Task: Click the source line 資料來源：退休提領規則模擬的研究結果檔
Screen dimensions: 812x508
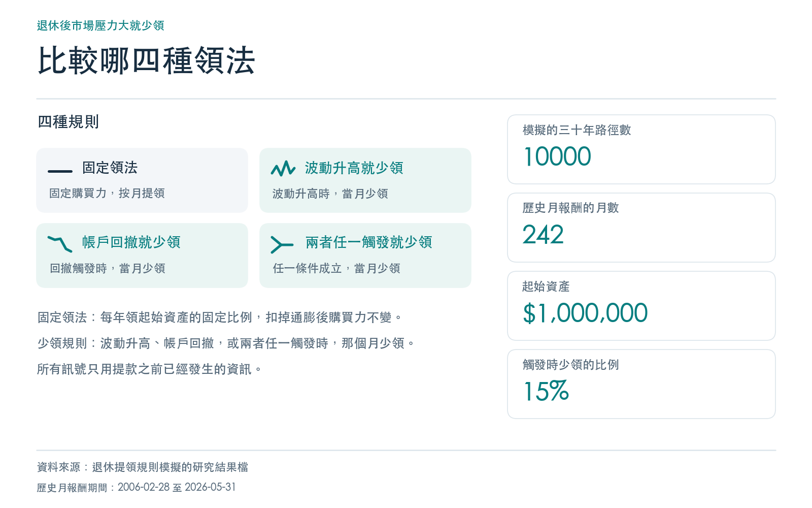Action: pyautogui.click(x=143, y=467)
